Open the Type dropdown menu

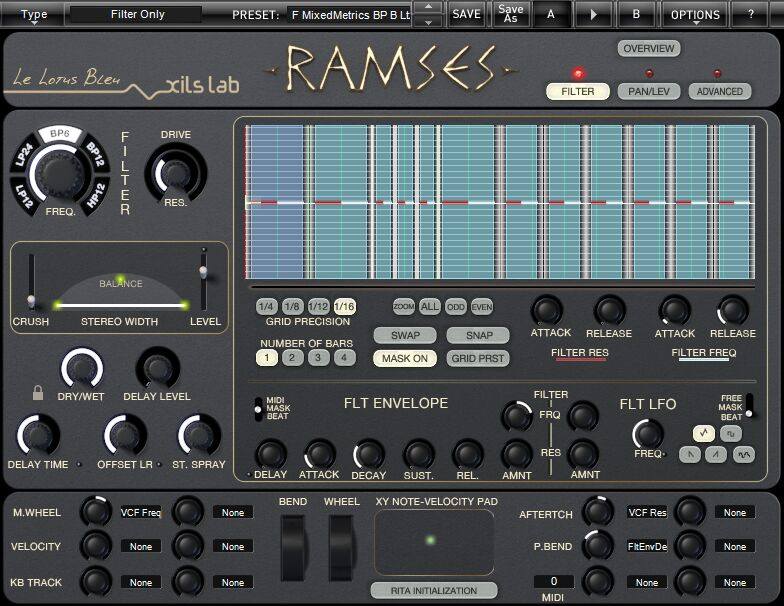[x=34, y=14]
